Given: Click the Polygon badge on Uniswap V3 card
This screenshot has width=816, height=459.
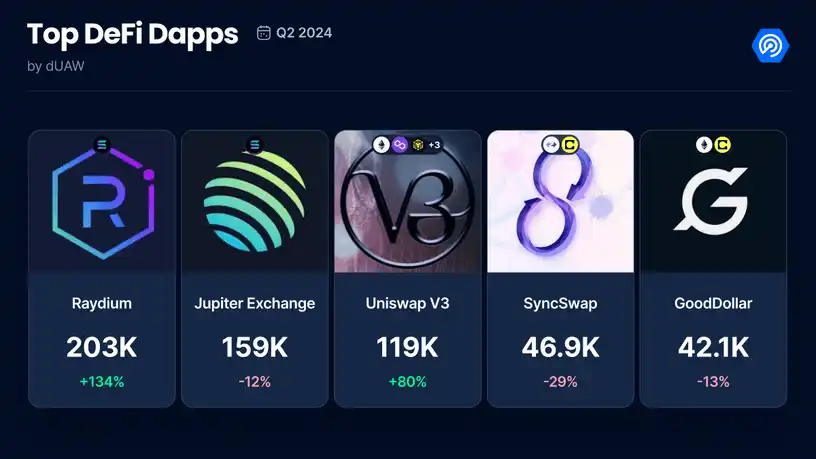Looking at the screenshot, I should tap(400, 145).
